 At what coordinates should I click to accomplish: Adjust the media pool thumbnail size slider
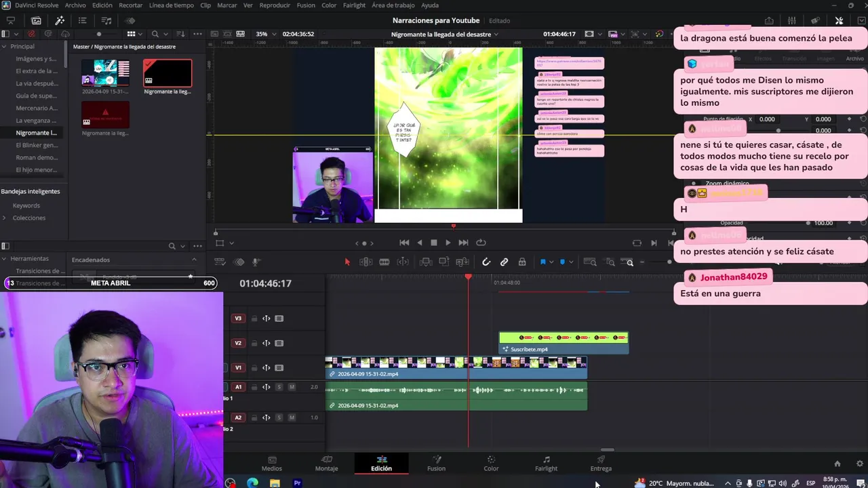tap(99, 34)
